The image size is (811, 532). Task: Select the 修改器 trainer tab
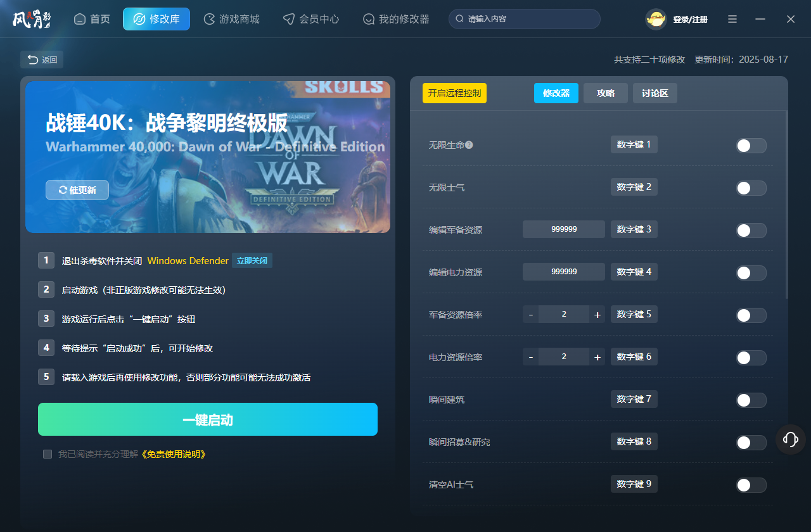(x=556, y=93)
